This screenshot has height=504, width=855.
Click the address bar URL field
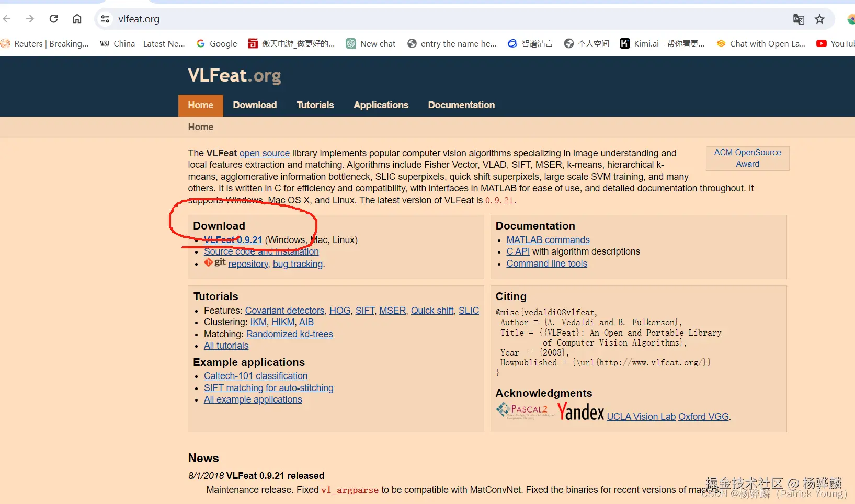[x=450, y=19]
